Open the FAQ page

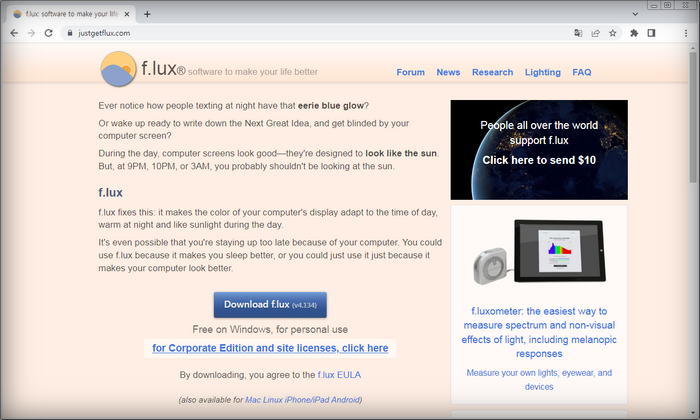coord(582,72)
